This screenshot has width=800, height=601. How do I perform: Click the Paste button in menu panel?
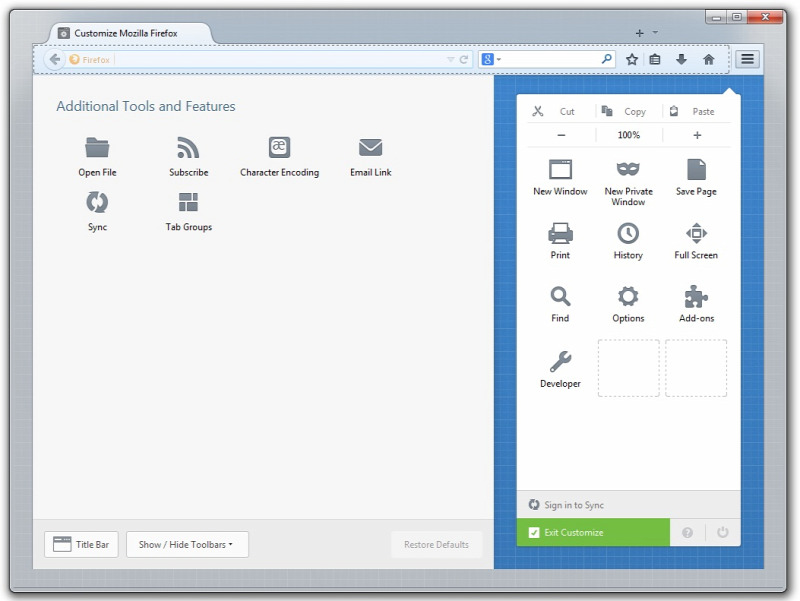[x=697, y=111]
